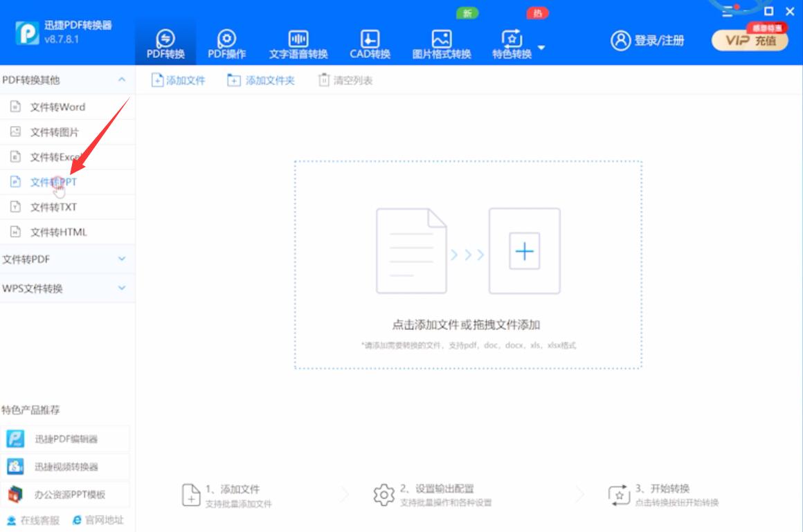Click the 迅捷PDF转换器 app logo
803x532 pixels.
click(27, 33)
